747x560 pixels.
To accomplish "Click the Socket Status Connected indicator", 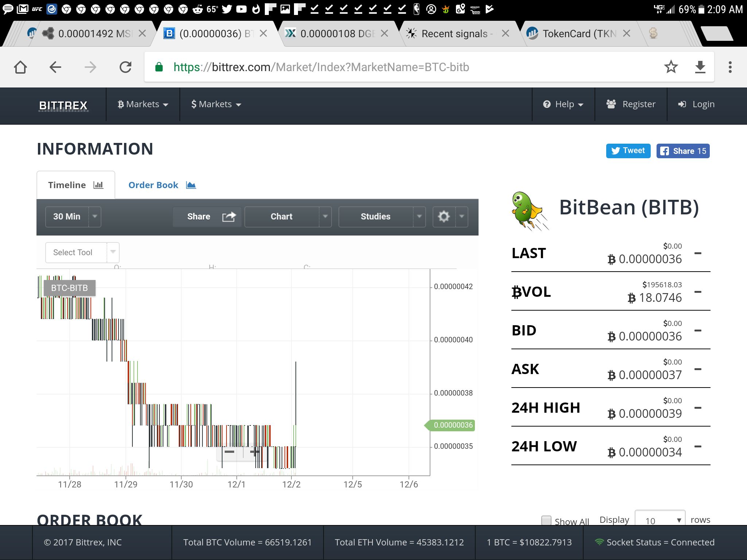I will [654, 542].
